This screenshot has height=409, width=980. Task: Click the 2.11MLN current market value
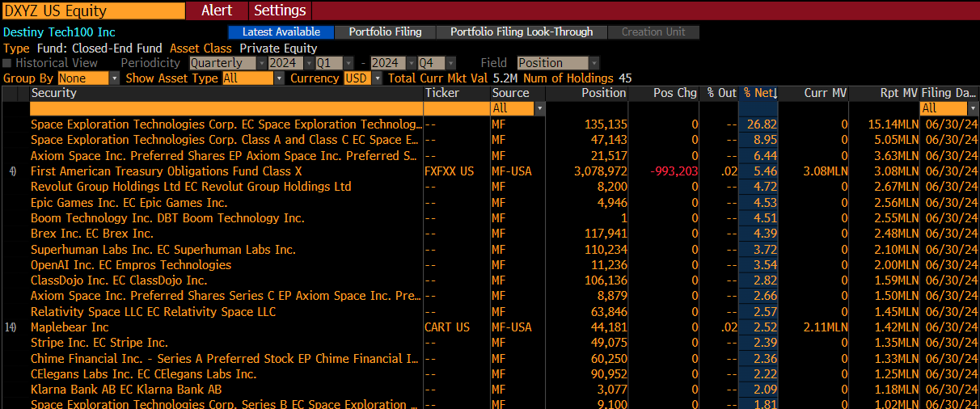point(826,327)
